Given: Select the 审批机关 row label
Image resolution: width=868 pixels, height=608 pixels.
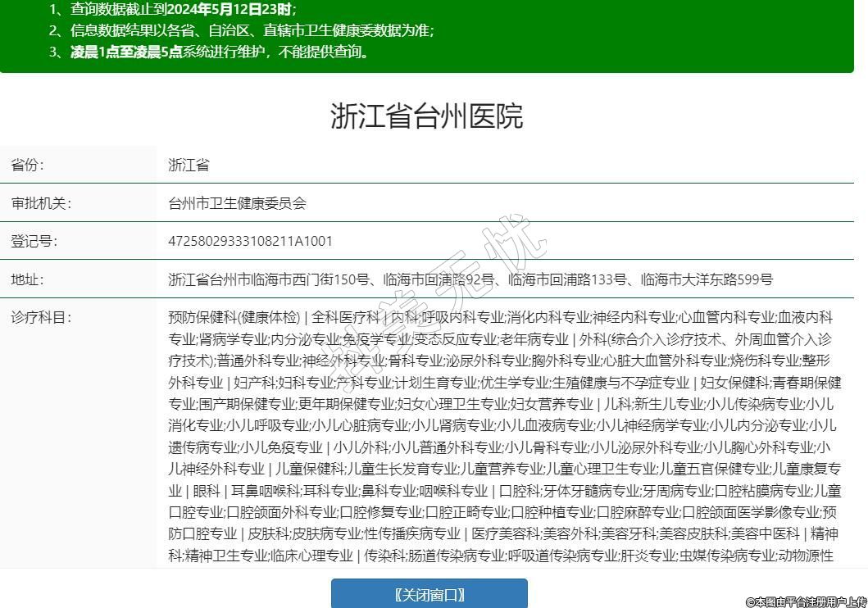Looking at the screenshot, I should click(41, 203).
